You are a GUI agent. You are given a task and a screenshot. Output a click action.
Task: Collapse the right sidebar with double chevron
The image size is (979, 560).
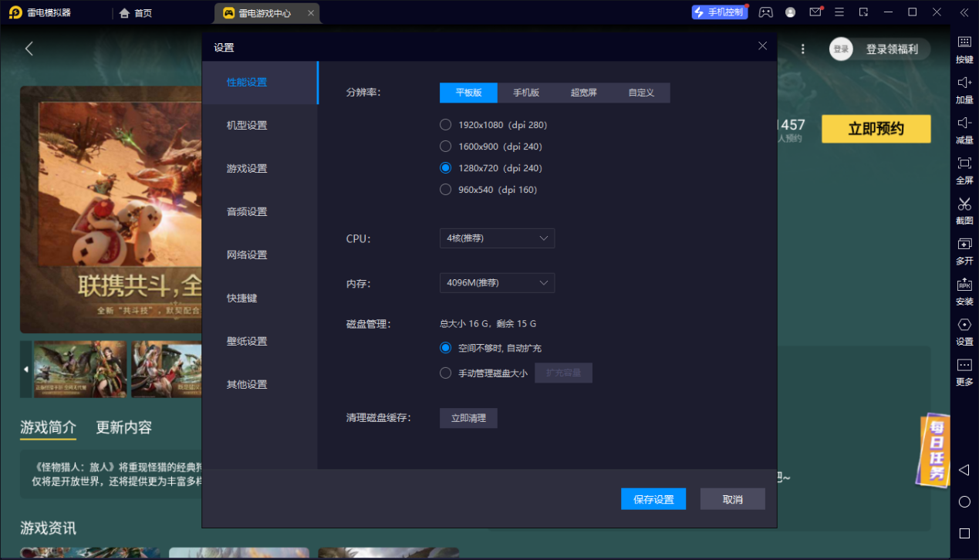[x=964, y=12]
